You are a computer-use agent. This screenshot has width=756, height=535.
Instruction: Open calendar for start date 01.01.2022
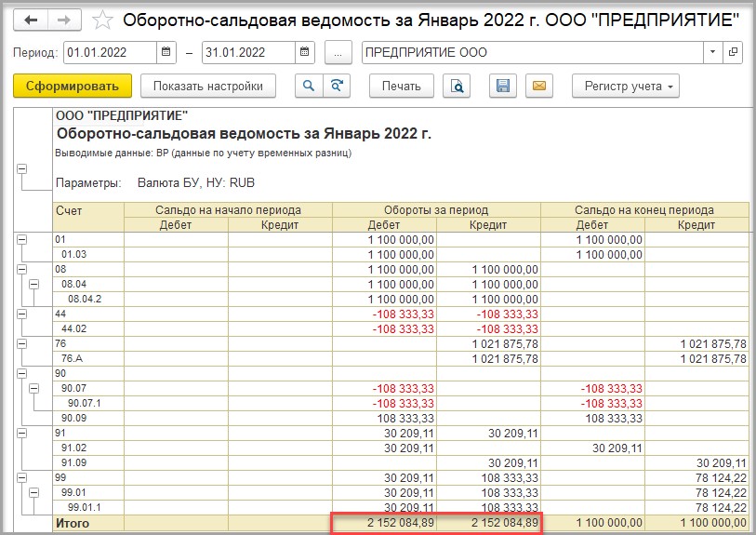(x=166, y=52)
